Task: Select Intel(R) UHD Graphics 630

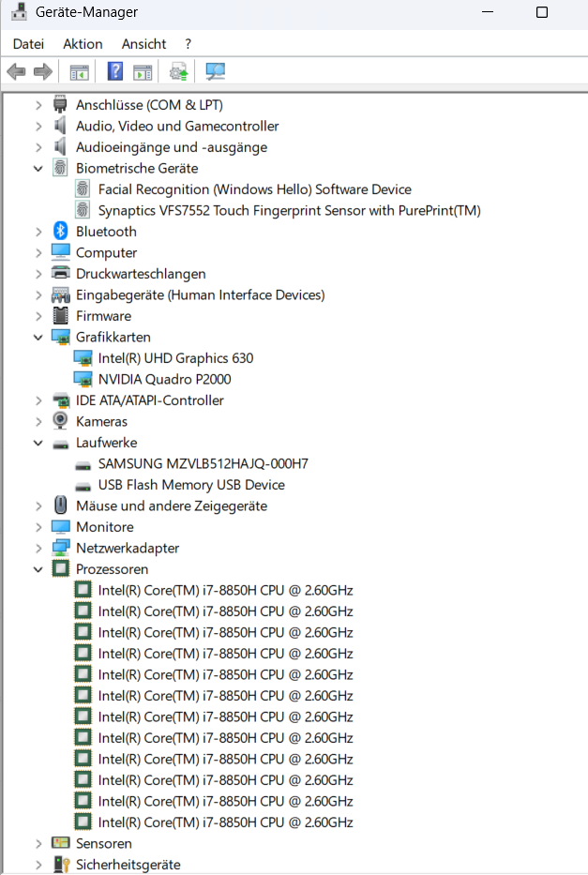Action: click(x=175, y=357)
